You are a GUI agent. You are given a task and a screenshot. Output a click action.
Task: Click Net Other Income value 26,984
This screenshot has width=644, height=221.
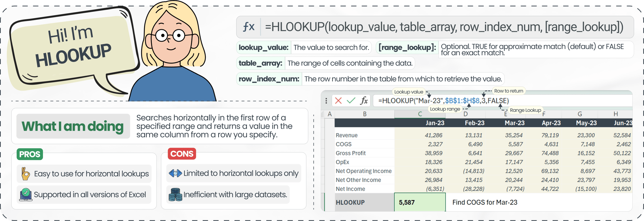point(433,180)
